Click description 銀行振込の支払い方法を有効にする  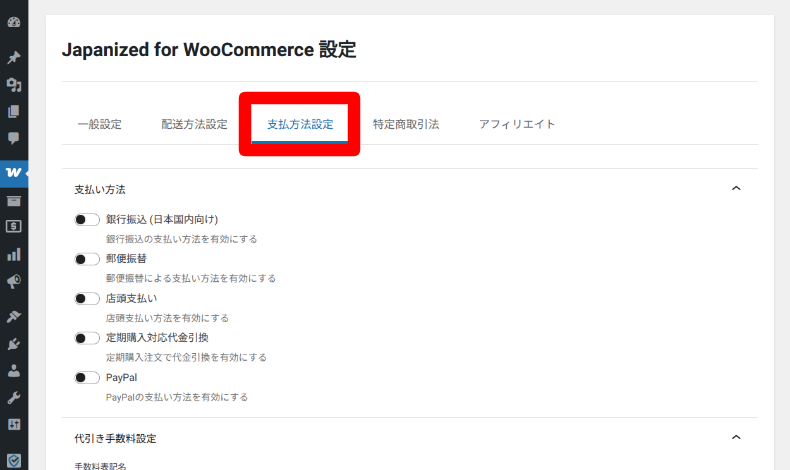[181, 239]
